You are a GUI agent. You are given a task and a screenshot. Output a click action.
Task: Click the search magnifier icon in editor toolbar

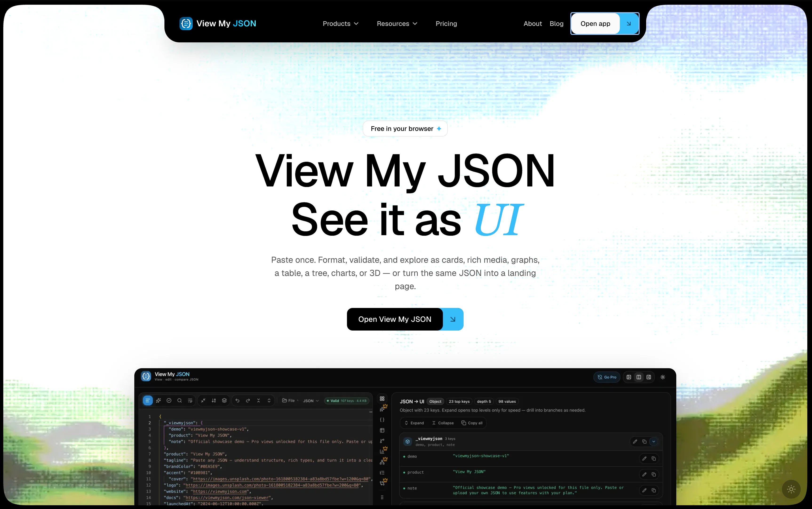point(180,401)
